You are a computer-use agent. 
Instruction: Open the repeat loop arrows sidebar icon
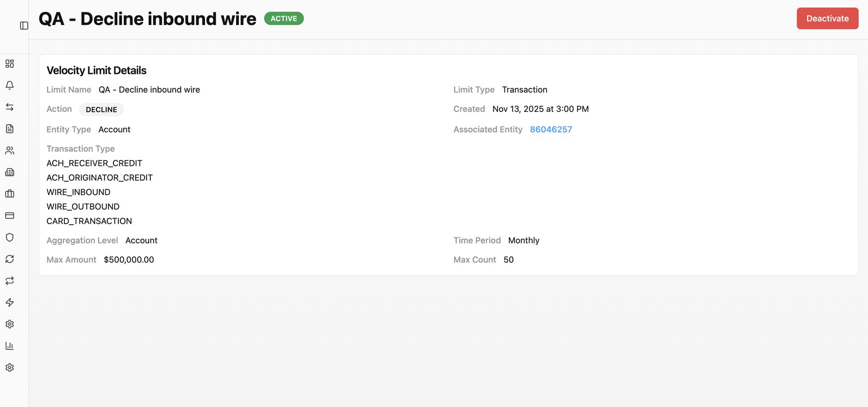click(x=10, y=281)
